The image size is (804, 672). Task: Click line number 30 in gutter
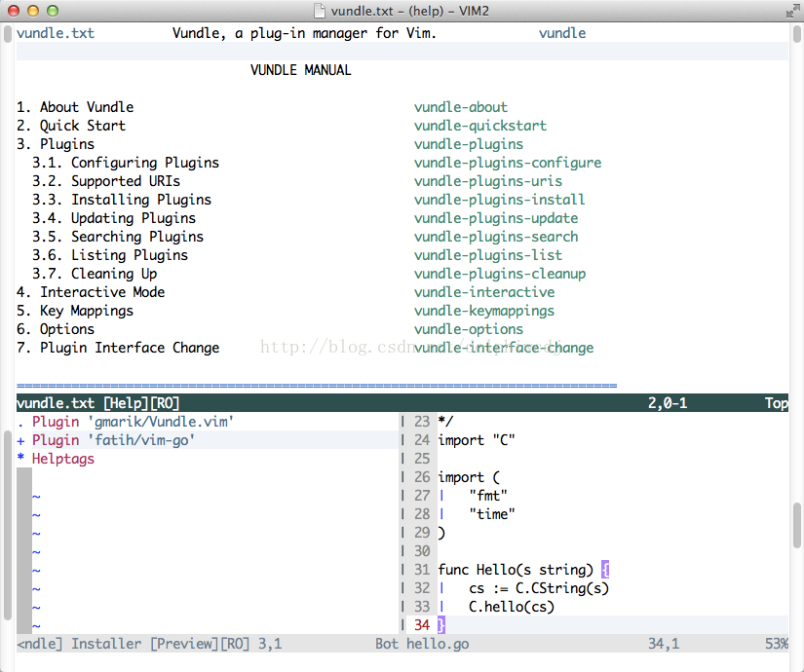tap(422, 551)
